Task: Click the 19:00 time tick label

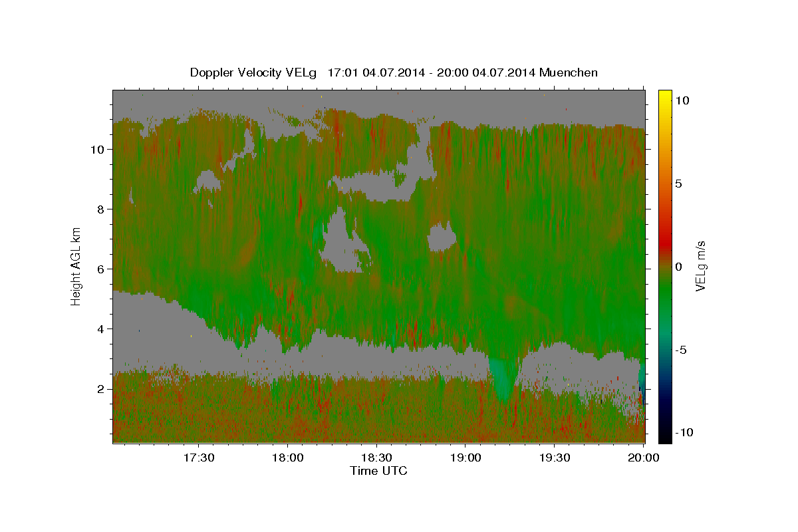Action: [x=466, y=458]
